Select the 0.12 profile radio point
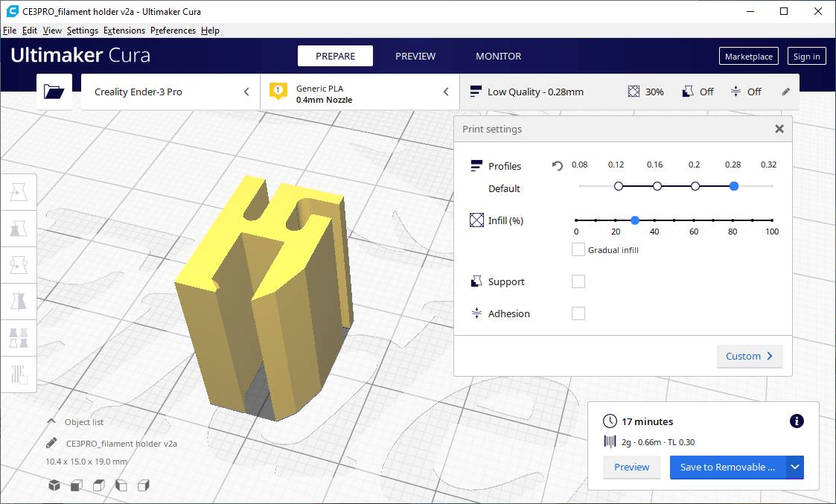The image size is (836, 504). [x=619, y=186]
